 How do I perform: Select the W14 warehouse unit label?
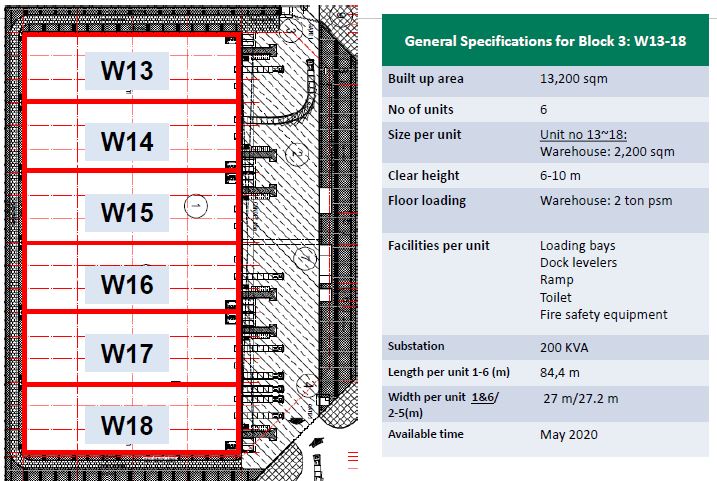[x=128, y=142]
